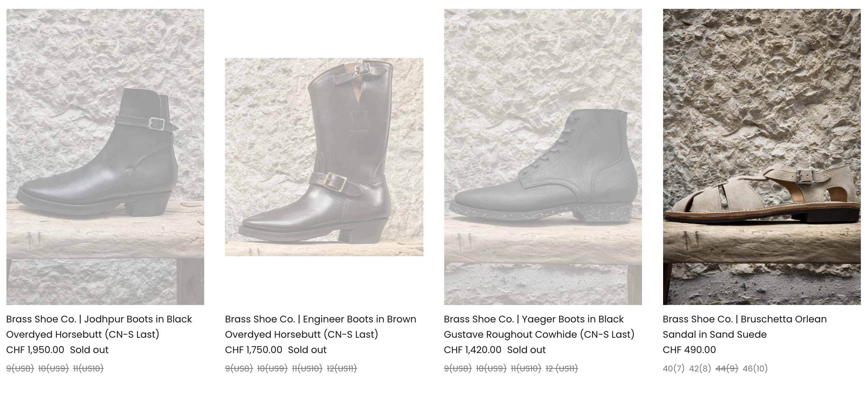Choose Yaeger Boots size 9(US8)

458,368
